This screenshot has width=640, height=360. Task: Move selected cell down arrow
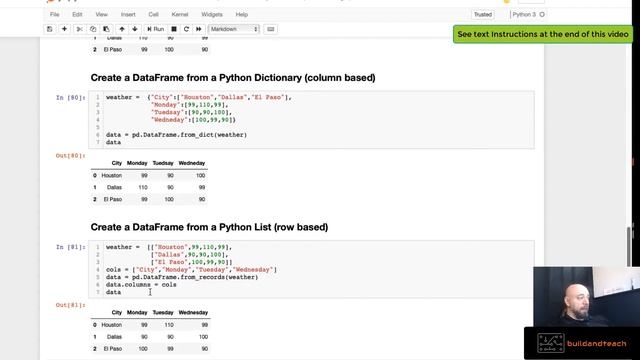click(135, 29)
